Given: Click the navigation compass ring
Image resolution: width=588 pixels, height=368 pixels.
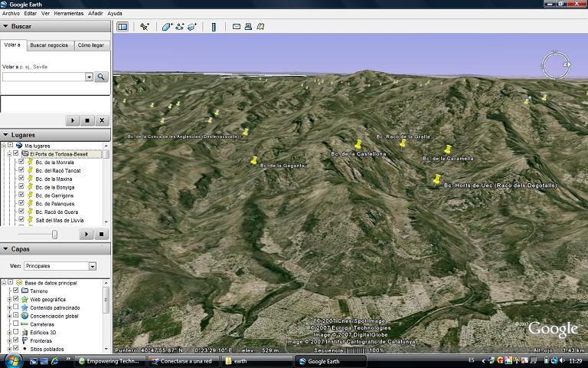Looking at the screenshot, I should click(x=556, y=65).
